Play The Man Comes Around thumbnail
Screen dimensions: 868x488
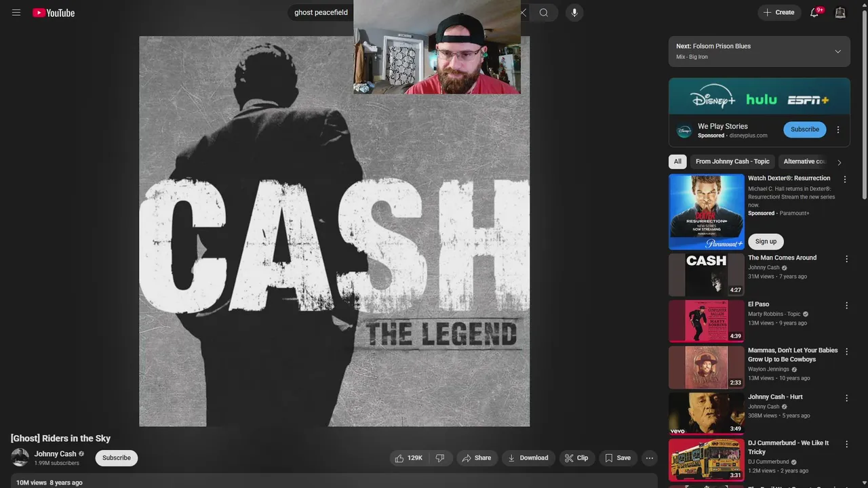coord(707,274)
